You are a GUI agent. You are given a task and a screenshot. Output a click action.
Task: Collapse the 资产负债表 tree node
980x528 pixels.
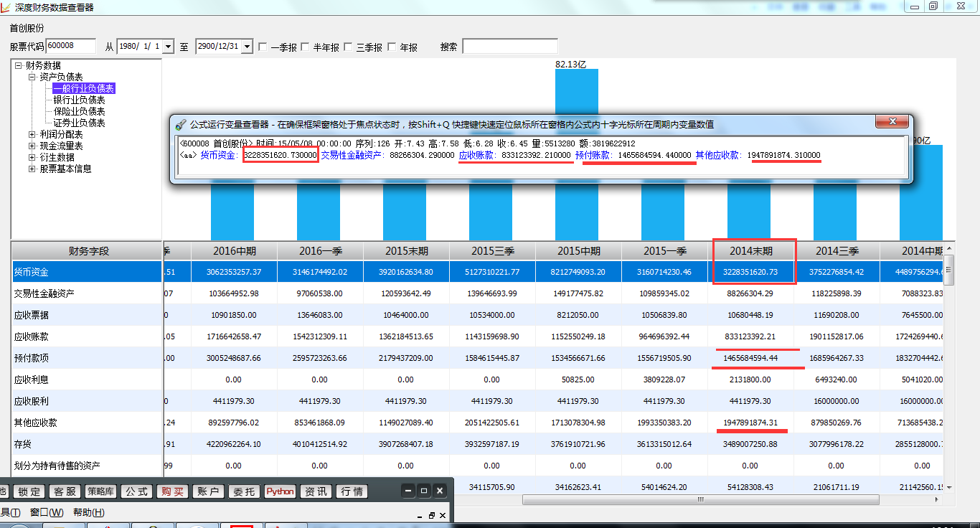click(32, 77)
